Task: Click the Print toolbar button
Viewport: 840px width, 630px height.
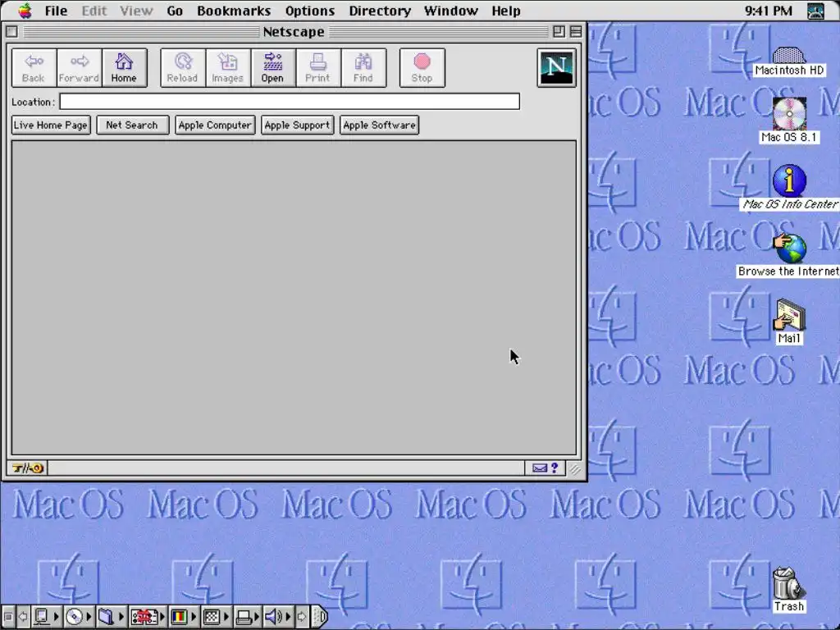Action: tap(317, 67)
